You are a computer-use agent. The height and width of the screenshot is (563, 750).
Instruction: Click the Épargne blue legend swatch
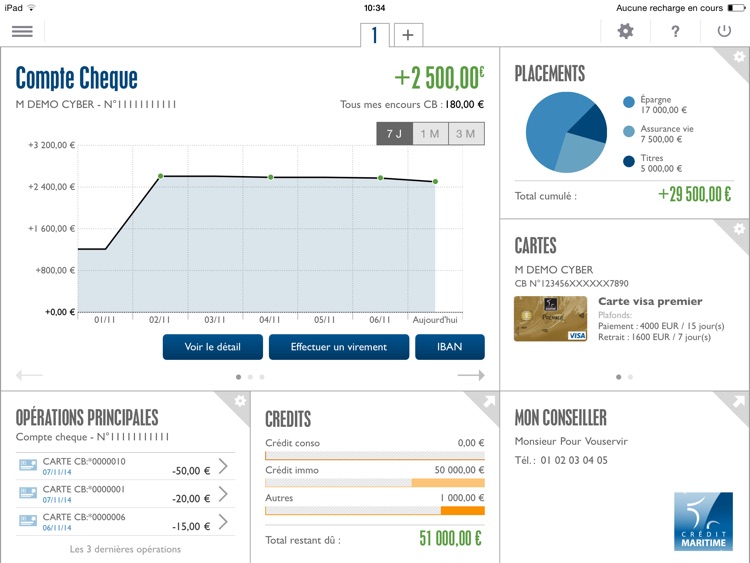[629, 101]
